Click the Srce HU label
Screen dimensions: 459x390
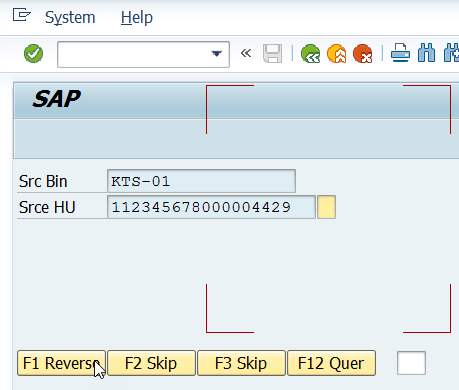[47, 207]
